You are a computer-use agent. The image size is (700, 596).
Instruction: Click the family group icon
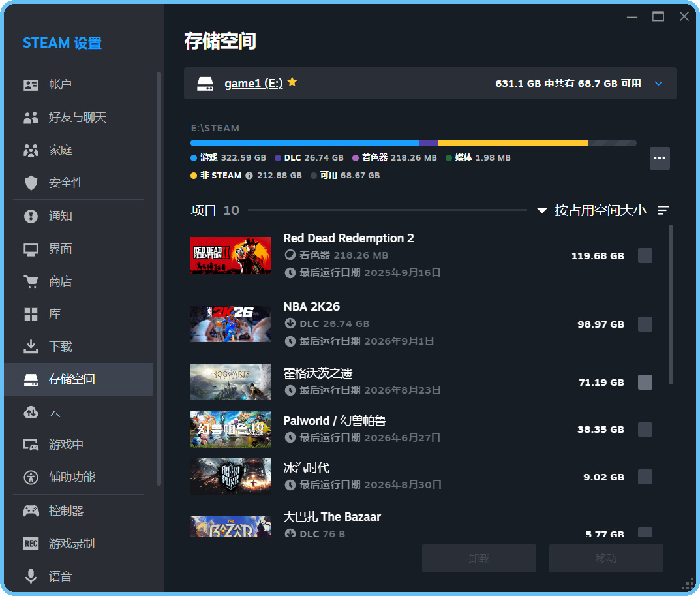click(31, 150)
